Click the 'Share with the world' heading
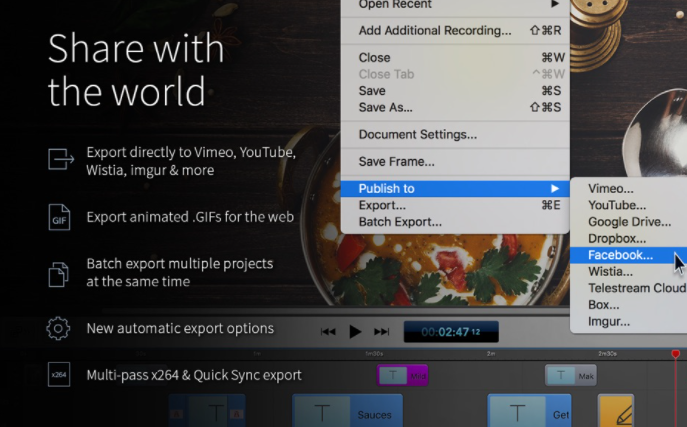The width and height of the screenshot is (687, 427). point(136,70)
